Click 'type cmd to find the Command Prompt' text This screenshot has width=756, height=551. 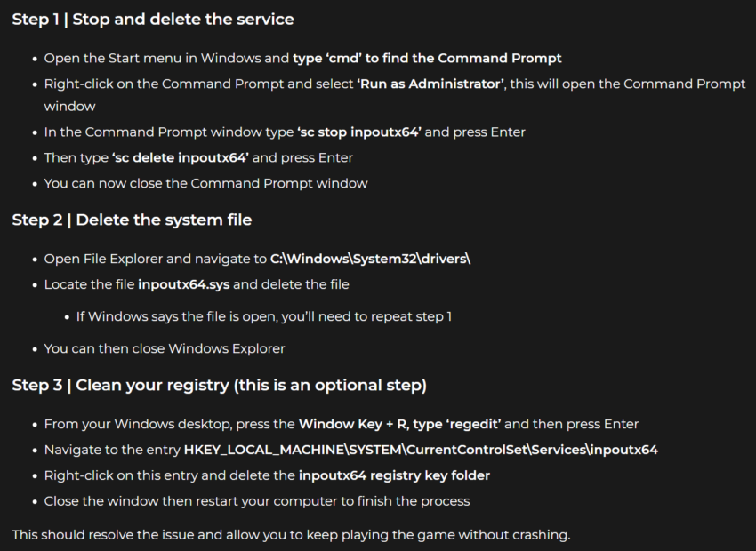click(427, 59)
